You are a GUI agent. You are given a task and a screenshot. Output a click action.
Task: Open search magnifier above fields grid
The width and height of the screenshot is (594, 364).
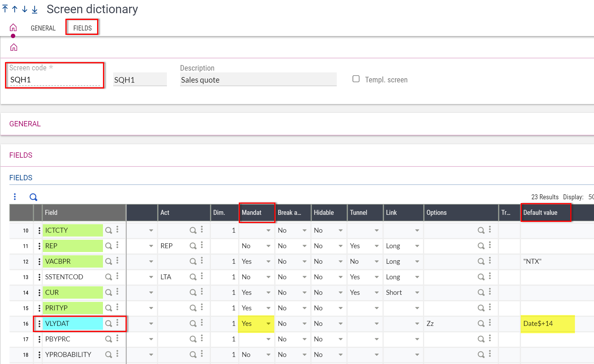tap(33, 197)
